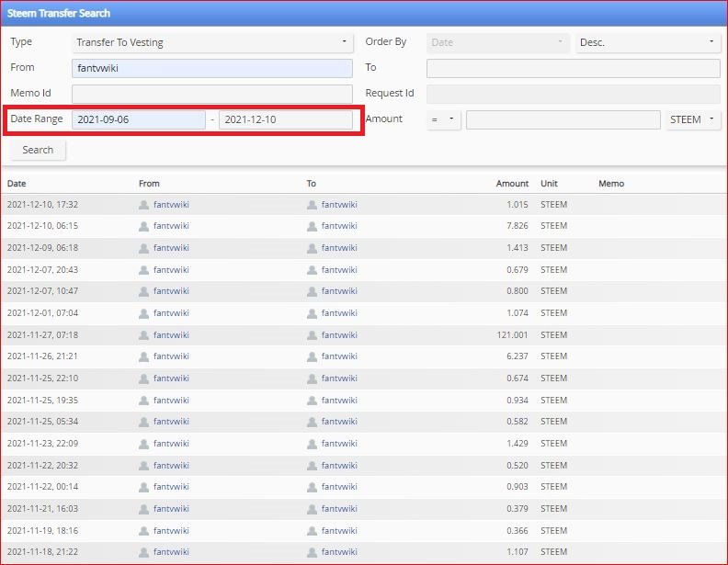Click To user icon in 2021-12-07, 10:47 row
The width and height of the screenshot is (728, 565).
tap(312, 291)
